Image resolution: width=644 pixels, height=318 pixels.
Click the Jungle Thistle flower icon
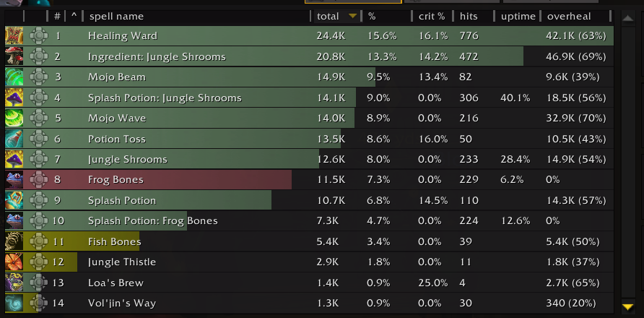[14, 262]
